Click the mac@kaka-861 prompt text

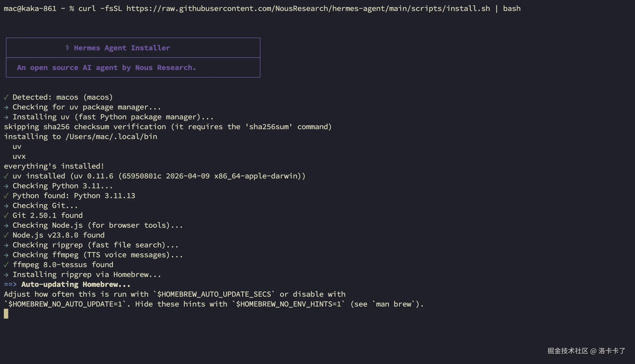[30, 8]
